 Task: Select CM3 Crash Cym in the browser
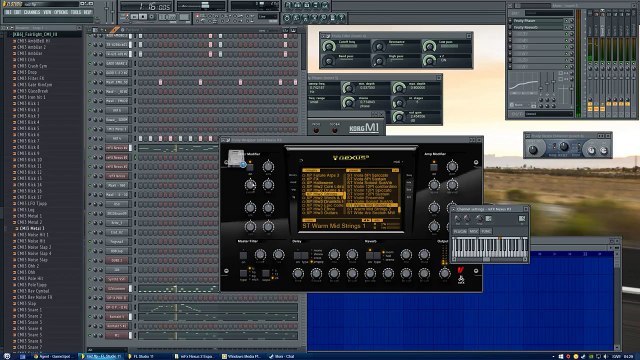[32, 66]
